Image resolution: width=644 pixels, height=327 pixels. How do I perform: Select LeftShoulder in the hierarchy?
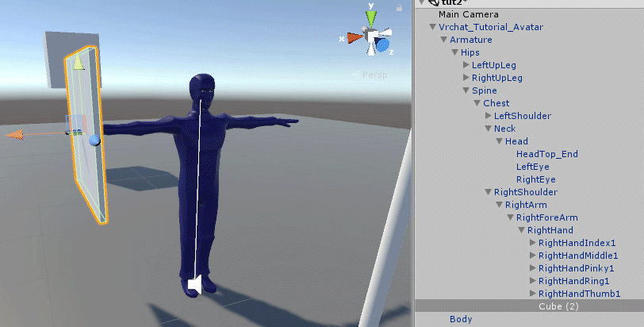523,116
